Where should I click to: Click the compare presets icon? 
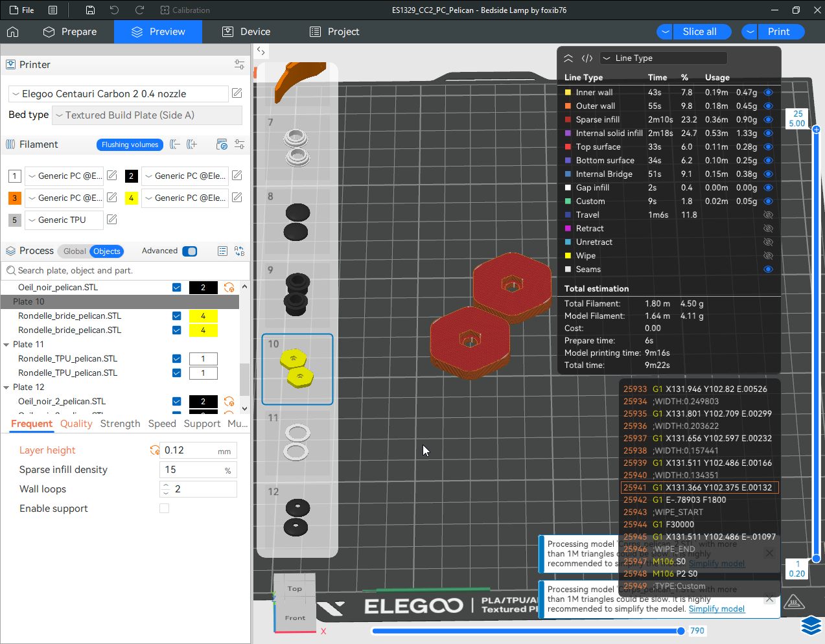pyautogui.click(x=239, y=251)
